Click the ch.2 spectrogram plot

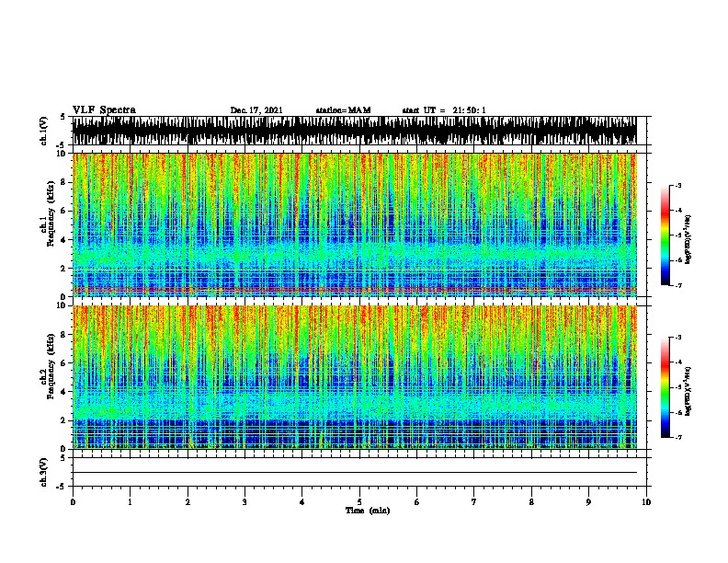coord(355,377)
